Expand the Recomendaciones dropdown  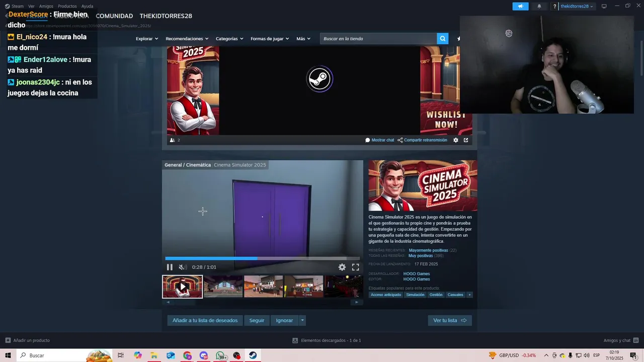187,39
